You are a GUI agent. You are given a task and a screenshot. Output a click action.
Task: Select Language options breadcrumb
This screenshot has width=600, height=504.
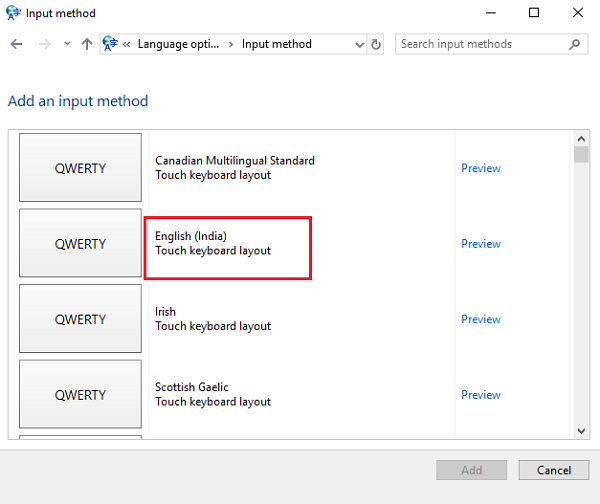point(178,44)
